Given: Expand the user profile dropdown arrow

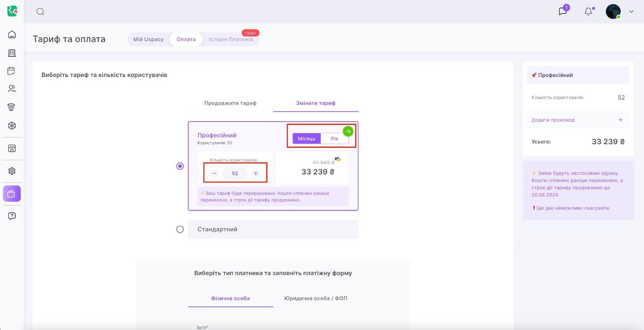Looking at the screenshot, I should click(631, 12).
